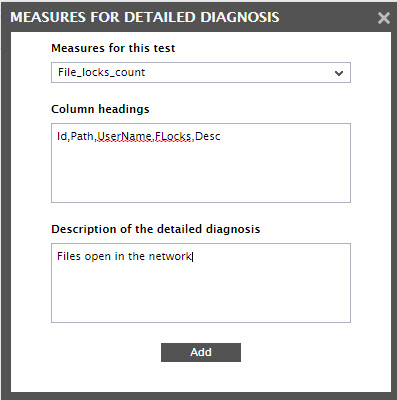
Task: Click the chevron arrow of the measures dropdown
Action: click(x=339, y=73)
